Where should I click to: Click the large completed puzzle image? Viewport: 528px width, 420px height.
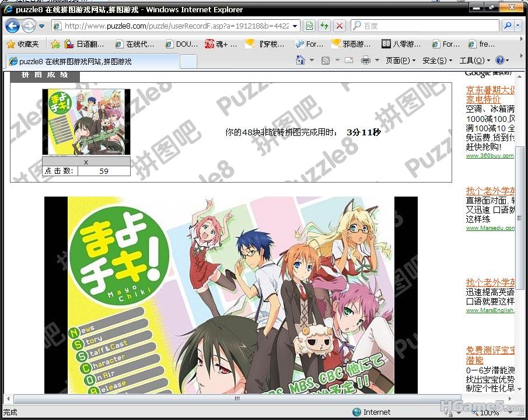[x=231, y=295]
